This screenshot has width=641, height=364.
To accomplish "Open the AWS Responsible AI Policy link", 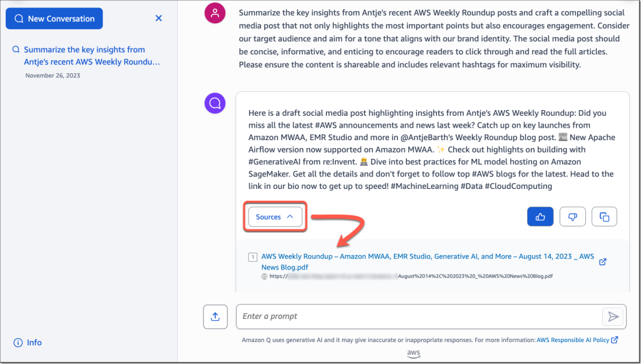I will [x=574, y=340].
